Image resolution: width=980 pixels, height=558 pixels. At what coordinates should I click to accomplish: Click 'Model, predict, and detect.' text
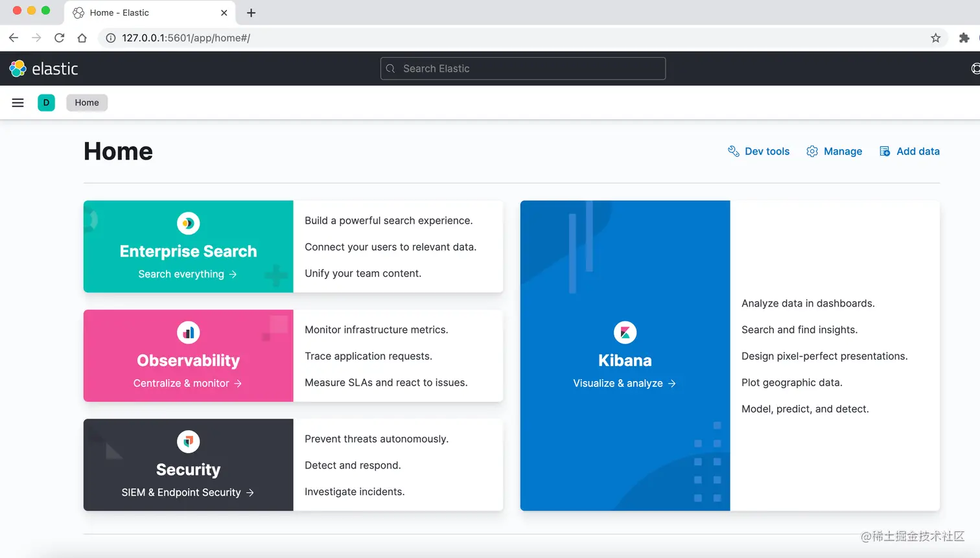806,409
